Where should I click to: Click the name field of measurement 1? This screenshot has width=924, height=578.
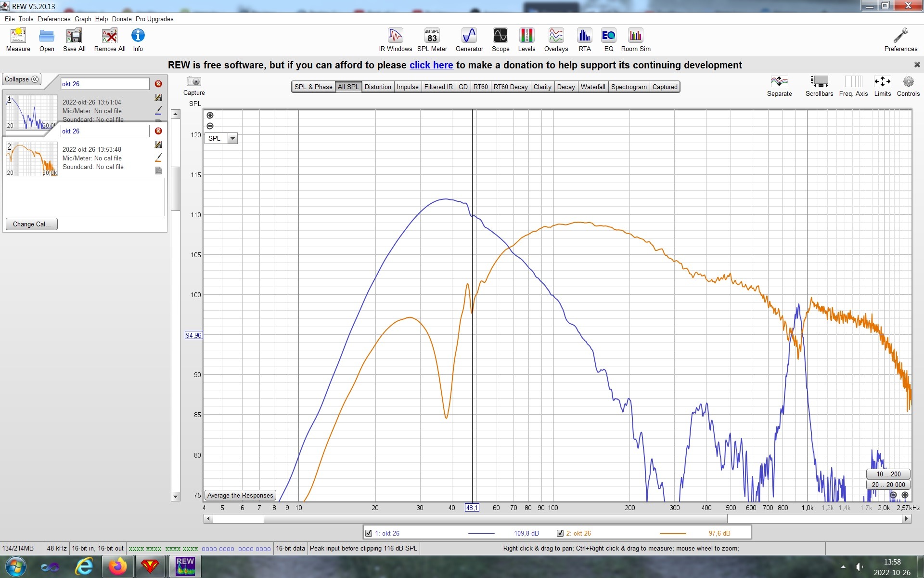point(105,84)
